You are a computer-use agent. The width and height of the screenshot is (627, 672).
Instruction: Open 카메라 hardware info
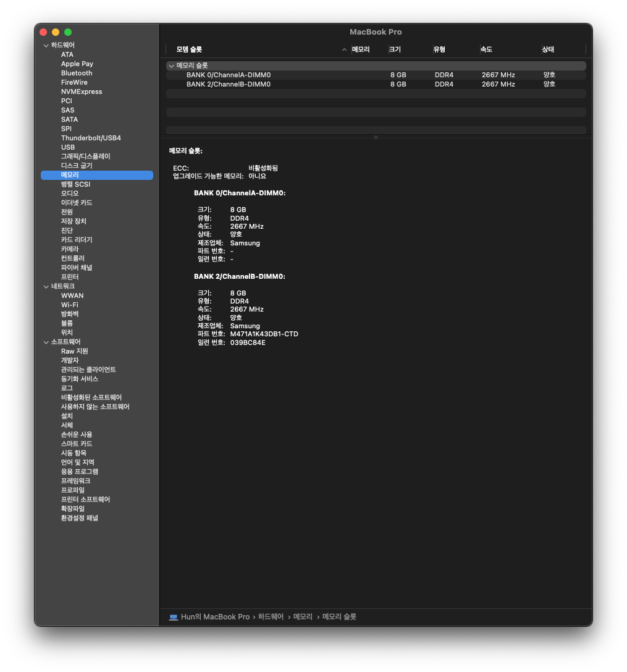point(70,249)
